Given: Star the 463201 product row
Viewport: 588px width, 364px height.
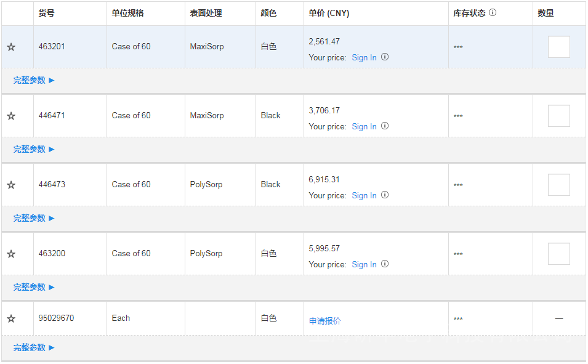Looking at the screenshot, I should pyautogui.click(x=11, y=47).
